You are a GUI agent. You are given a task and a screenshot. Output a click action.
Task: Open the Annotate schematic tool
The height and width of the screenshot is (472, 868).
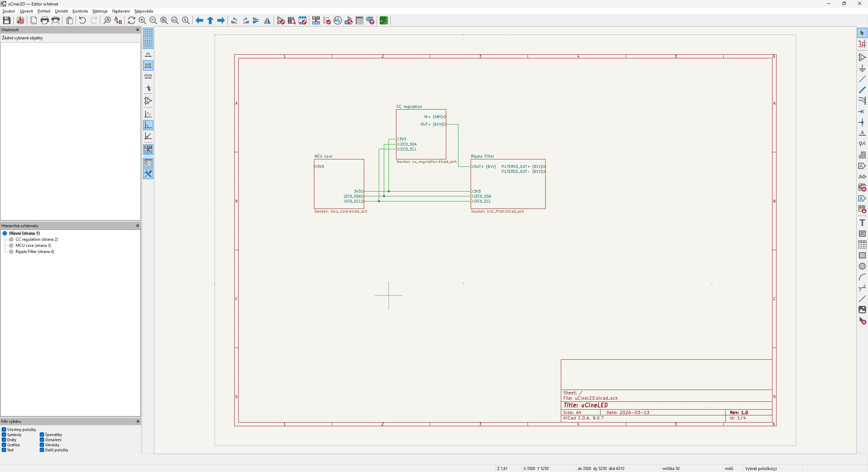point(316,20)
